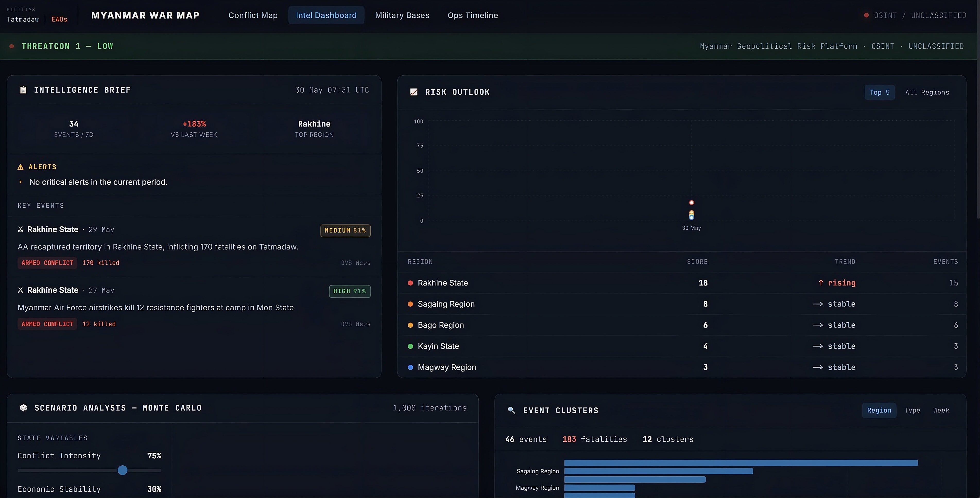Group event clusters by Week
980x498 pixels.
941,410
